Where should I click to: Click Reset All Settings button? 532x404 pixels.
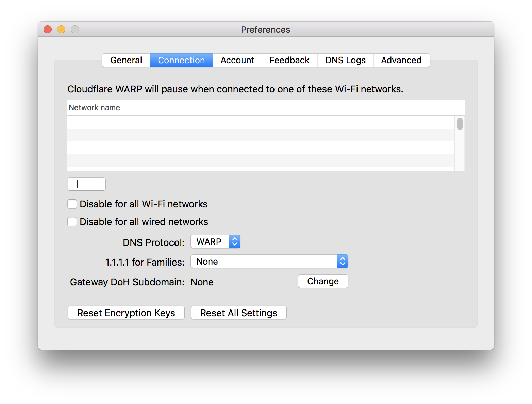point(239,313)
